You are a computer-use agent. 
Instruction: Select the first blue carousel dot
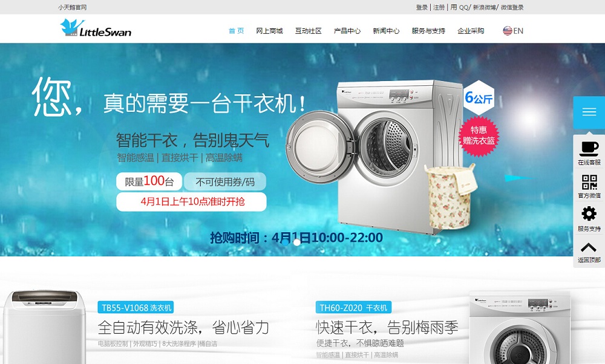[286, 242]
